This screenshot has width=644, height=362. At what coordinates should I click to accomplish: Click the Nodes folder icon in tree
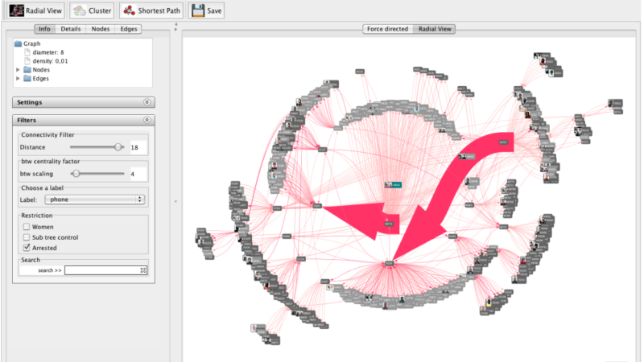click(27, 70)
